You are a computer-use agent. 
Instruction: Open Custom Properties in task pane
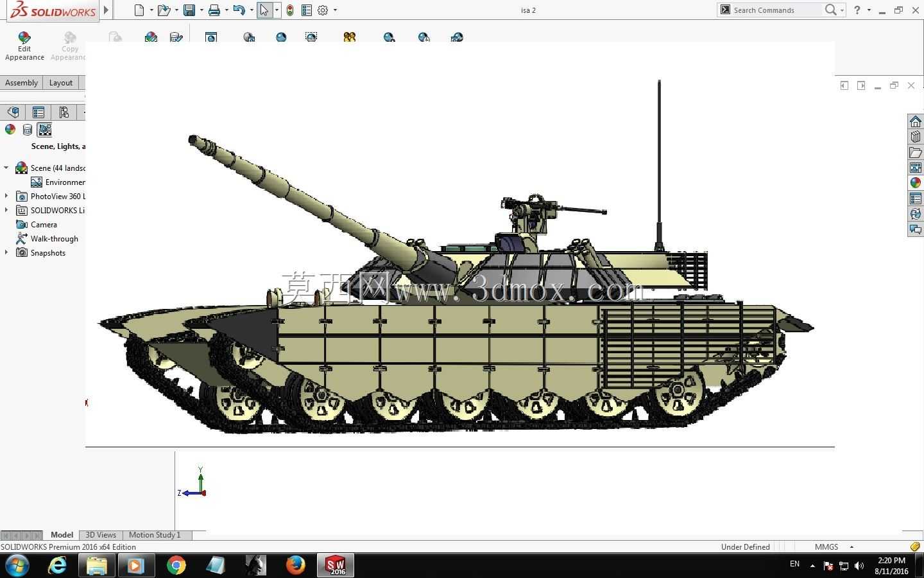[x=916, y=198]
